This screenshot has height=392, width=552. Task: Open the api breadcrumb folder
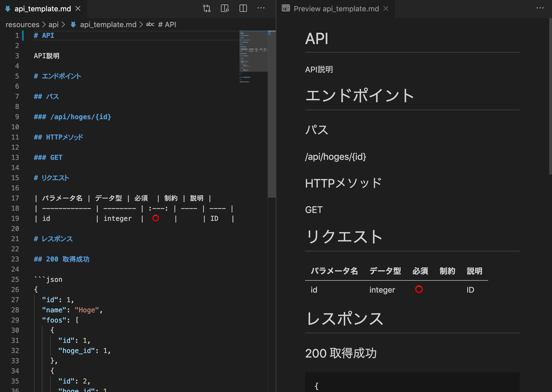(53, 25)
